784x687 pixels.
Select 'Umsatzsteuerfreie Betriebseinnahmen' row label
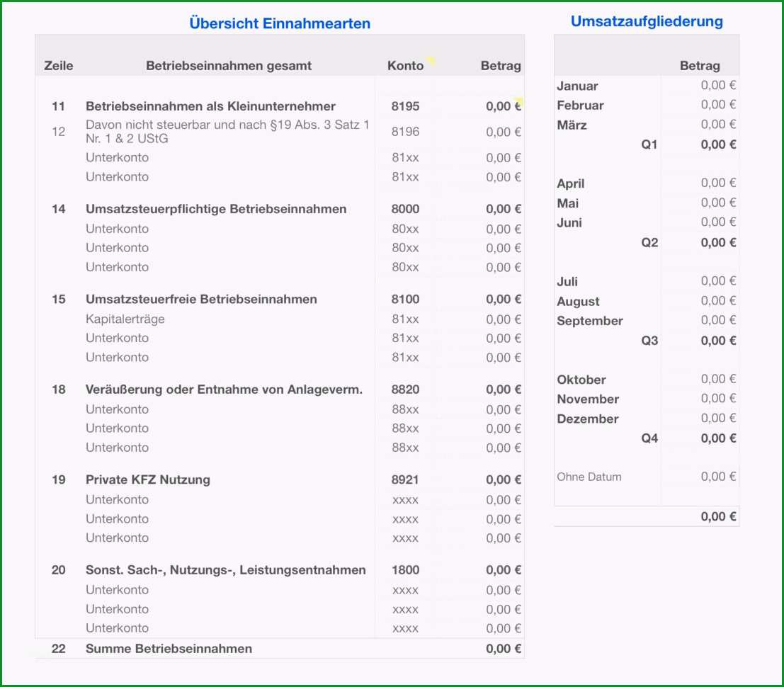coord(201,299)
